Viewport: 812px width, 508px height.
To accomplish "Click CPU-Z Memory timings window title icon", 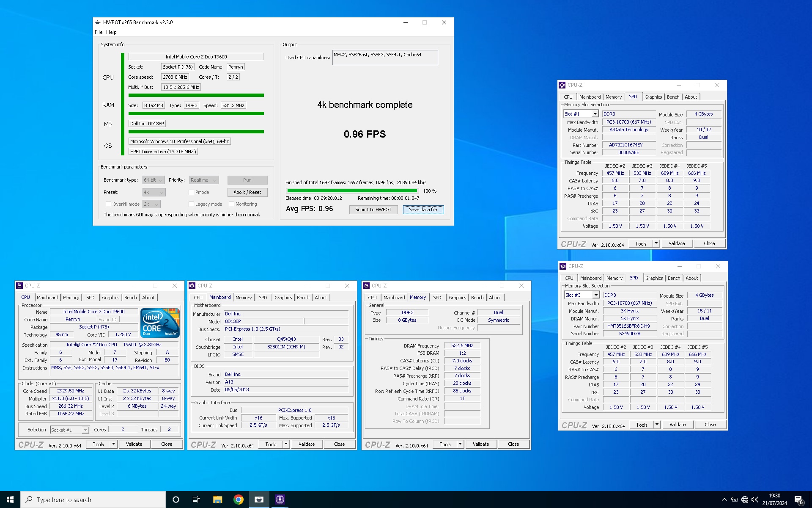I will (366, 286).
